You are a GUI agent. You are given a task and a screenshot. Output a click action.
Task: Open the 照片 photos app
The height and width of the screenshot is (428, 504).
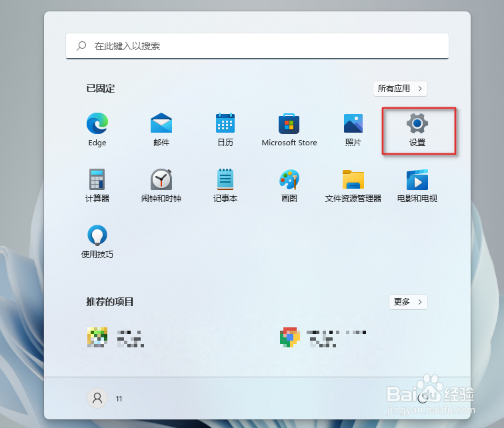[353, 129]
